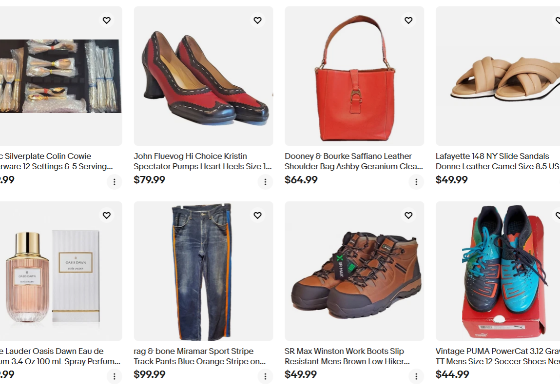The width and height of the screenshot is (560, 392).
Task: Click the heart icon on the John Fluevog pumps
Action: pos(257,20)
